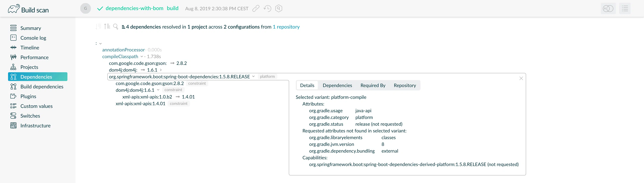Click the Summary sidebar icon
The width and height of the screenshot is (644, 183).
(x=13, y=28)
